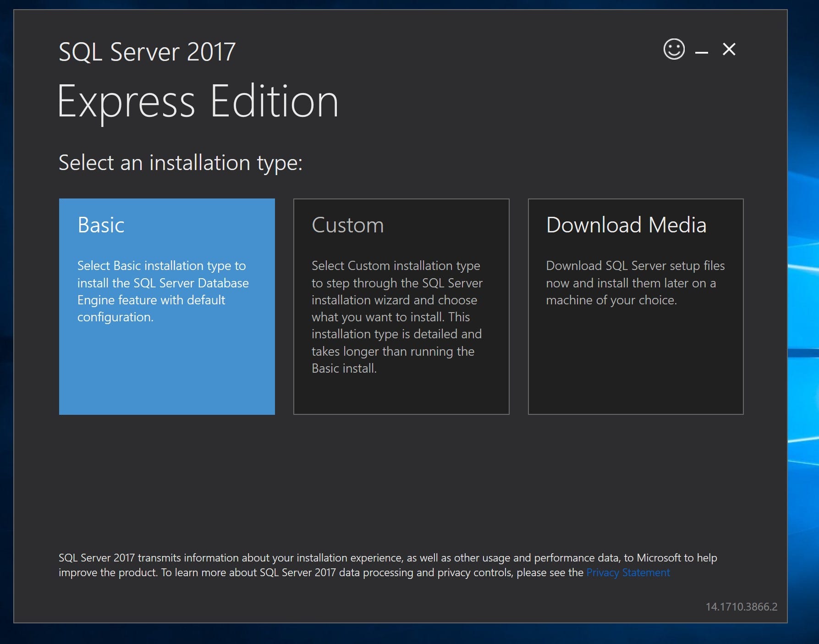Viewport: 819px width, 644px height.
Task: Click the Custom tile description text
Action: click(397, 316)
